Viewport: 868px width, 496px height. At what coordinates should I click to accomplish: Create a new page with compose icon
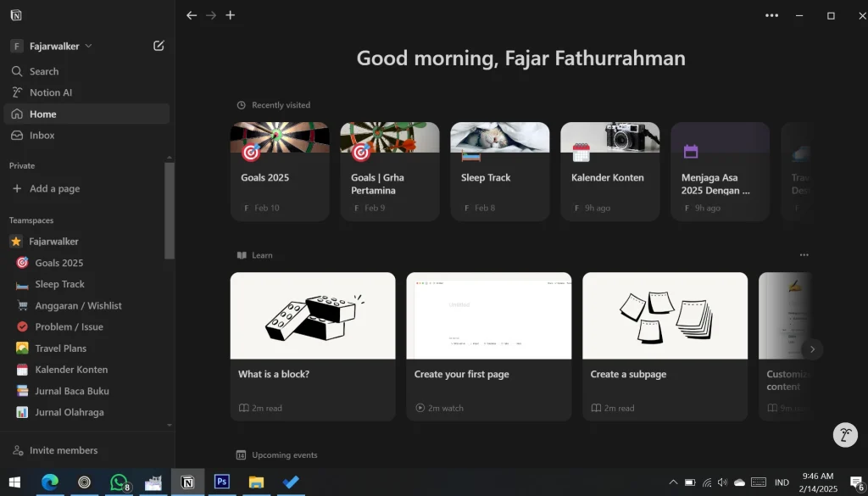tap(159, 46)
